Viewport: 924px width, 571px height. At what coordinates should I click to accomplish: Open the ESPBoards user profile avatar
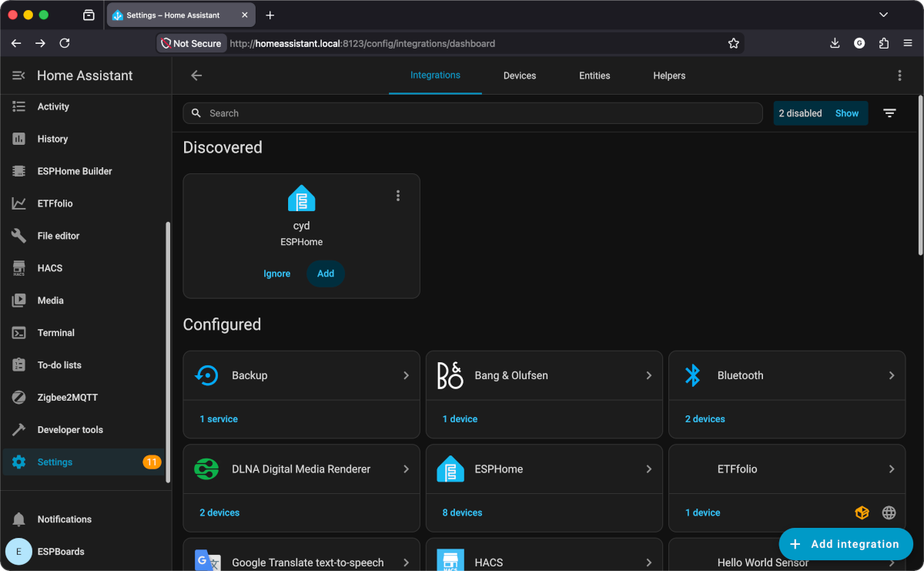(x=19, y=552)
